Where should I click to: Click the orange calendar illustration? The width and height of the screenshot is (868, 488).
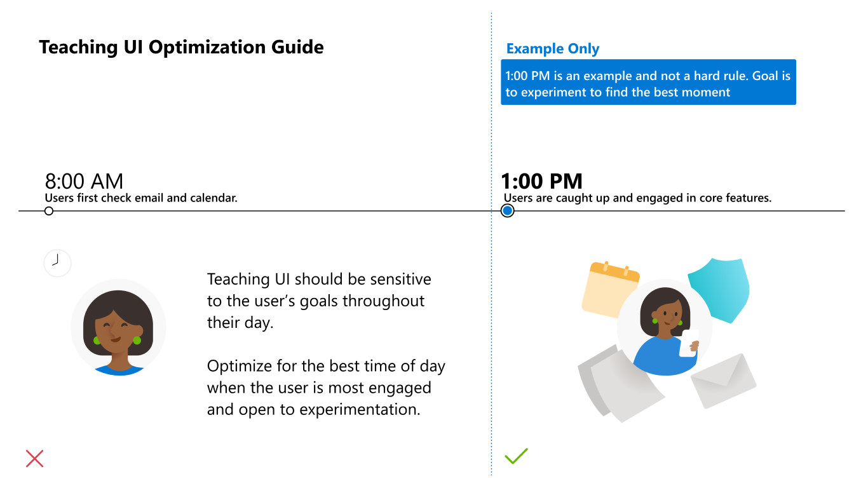point(609,289)
